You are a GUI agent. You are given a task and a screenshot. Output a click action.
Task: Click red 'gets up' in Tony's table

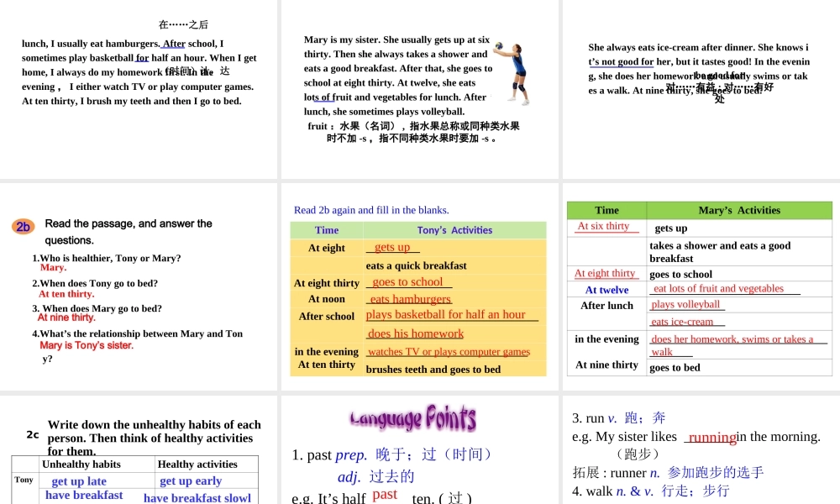(x=392, y=247)
